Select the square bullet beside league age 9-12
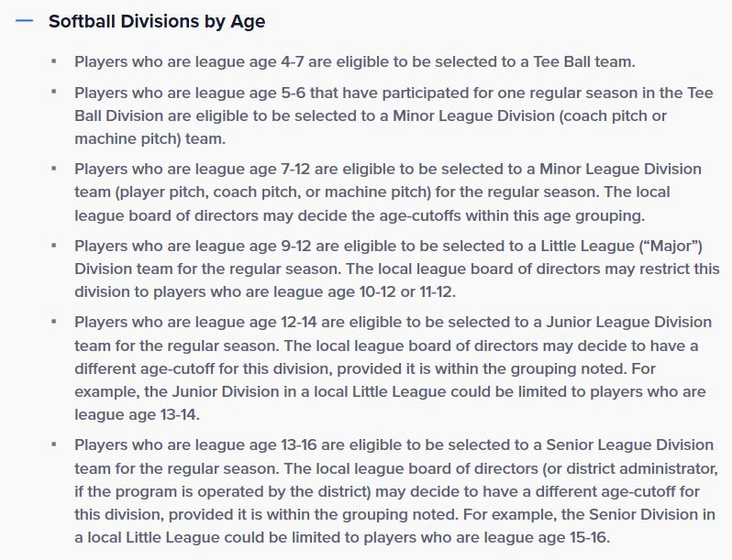732x560 pixels. tap(54, 246)
